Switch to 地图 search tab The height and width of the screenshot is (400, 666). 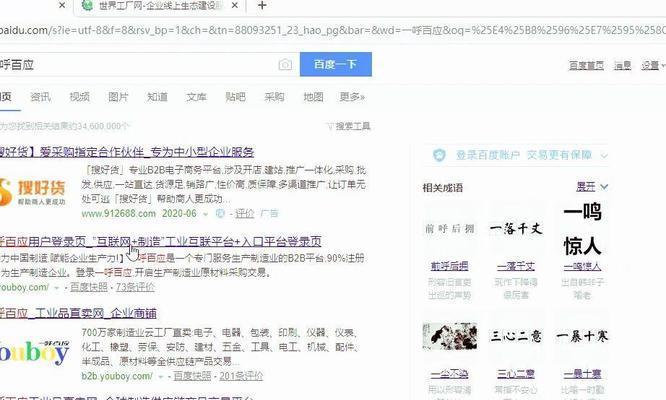pyautogui.click(x=313, y=97)
